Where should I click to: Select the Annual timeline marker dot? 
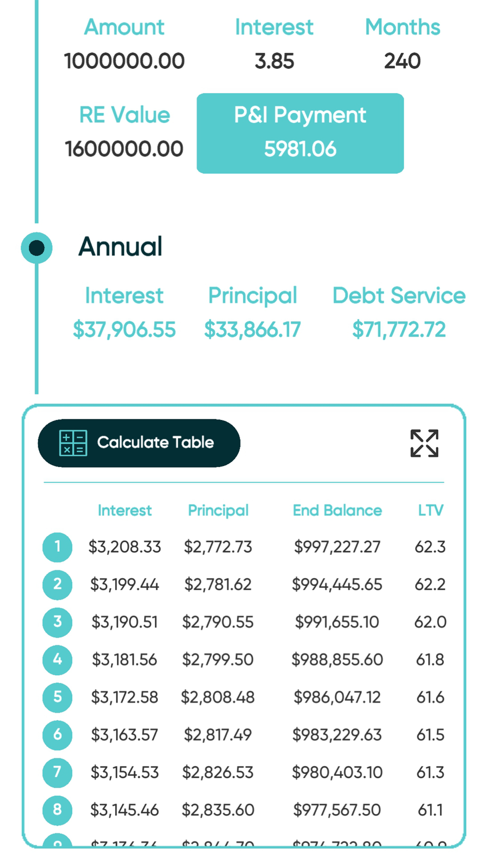(37, 248)
